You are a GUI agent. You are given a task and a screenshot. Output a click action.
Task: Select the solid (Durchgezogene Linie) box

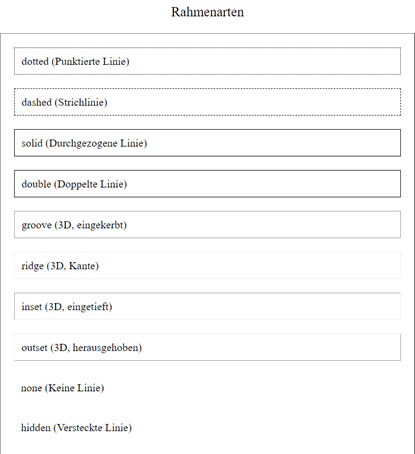(207, 143)
